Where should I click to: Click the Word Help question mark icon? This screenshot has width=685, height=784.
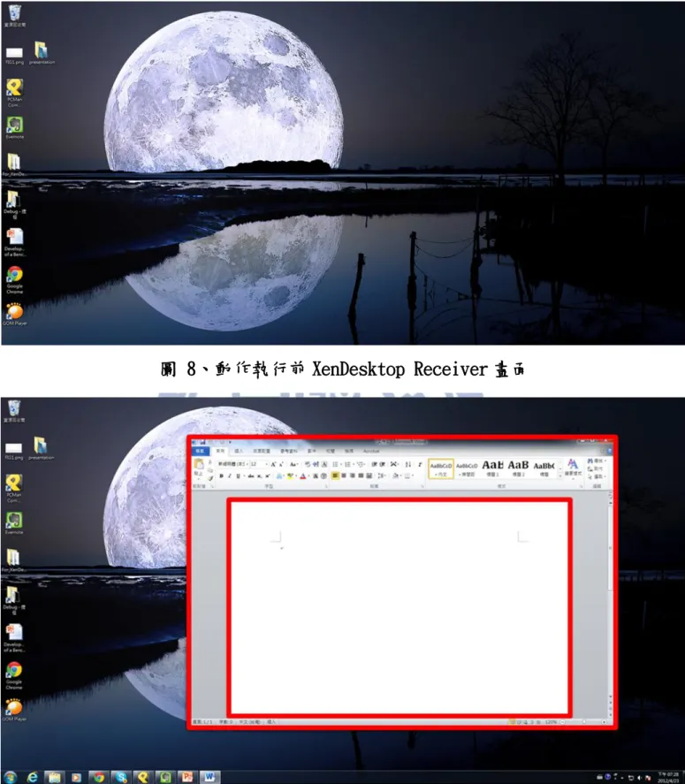pos(610,451)
